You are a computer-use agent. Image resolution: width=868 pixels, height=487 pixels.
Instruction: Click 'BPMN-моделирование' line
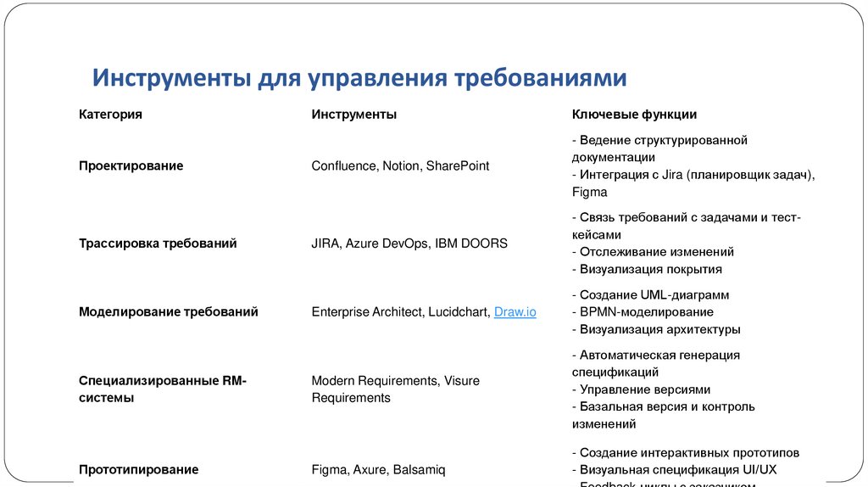(643, 312)
